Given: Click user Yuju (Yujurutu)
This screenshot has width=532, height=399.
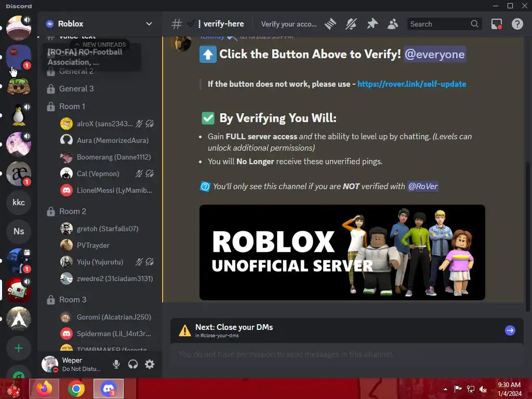Looking at the screenshot, I should pyautogui.click(x=107, y=262).
